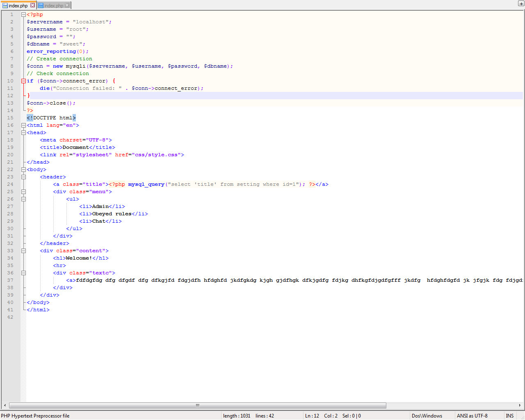This screenshot has width=525, height=420.
Task: Close the active index.php tab with red X
Action: [x=33, y=5]
